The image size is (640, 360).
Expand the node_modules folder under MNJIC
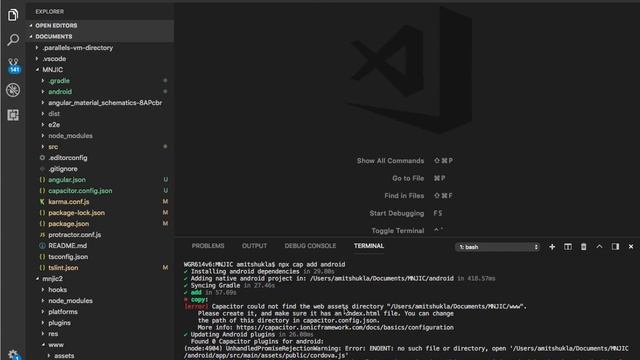coord(100,136)
